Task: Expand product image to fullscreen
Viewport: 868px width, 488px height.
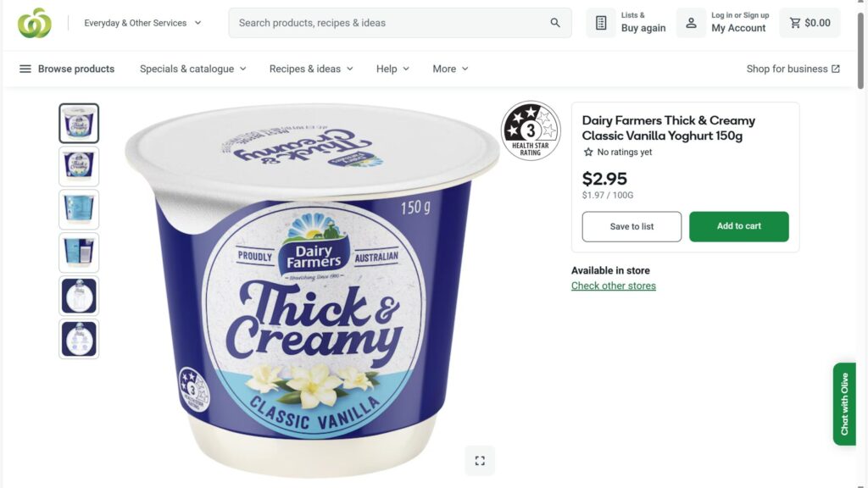Action: click(480, 460)
